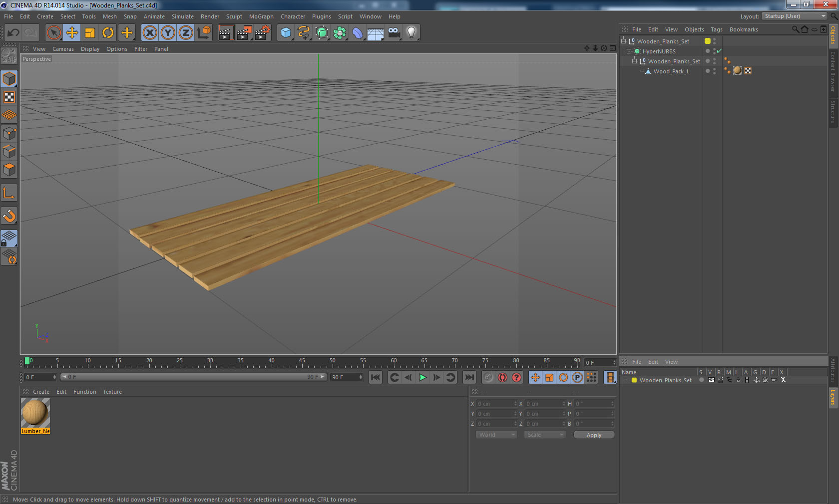Go to end of animation
This screenshot has width=839, height=504.
[469, 378]
